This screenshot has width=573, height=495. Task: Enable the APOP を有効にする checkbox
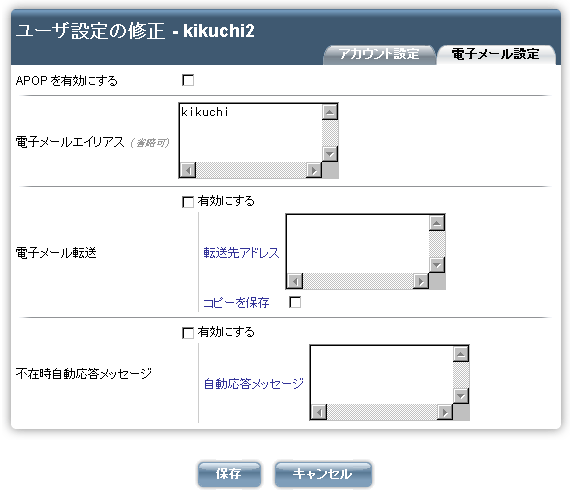point(188,80)
